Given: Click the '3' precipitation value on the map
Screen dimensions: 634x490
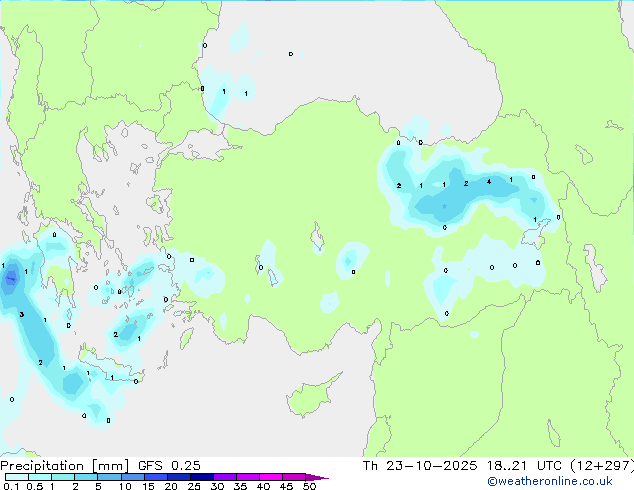Looking at the screenshot, I should (21, 314).
